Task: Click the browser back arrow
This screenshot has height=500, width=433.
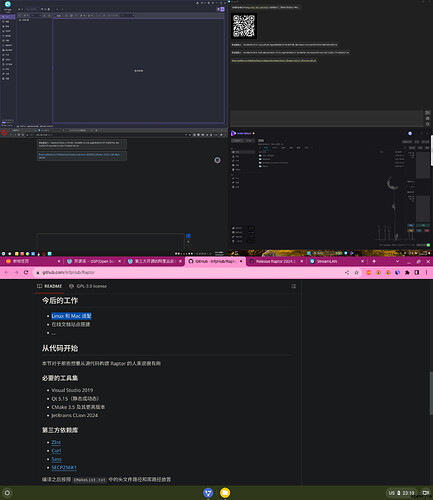Action: pyautogui.click(x=7, y=272)
